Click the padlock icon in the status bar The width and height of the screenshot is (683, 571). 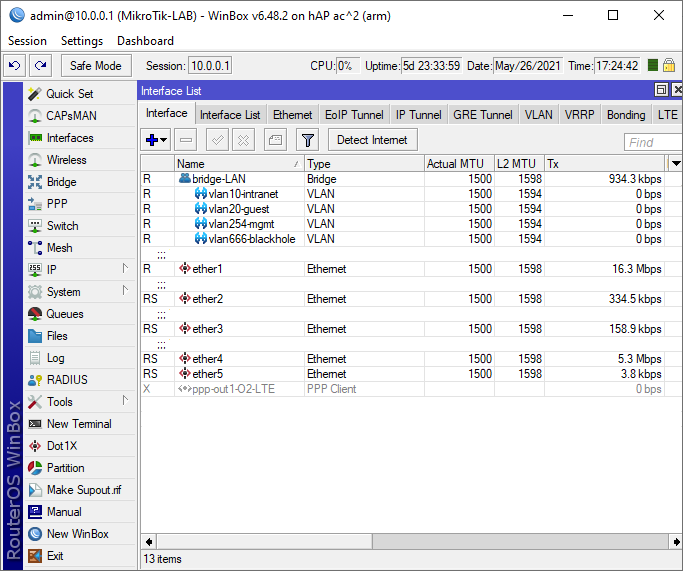click(669, 65)
